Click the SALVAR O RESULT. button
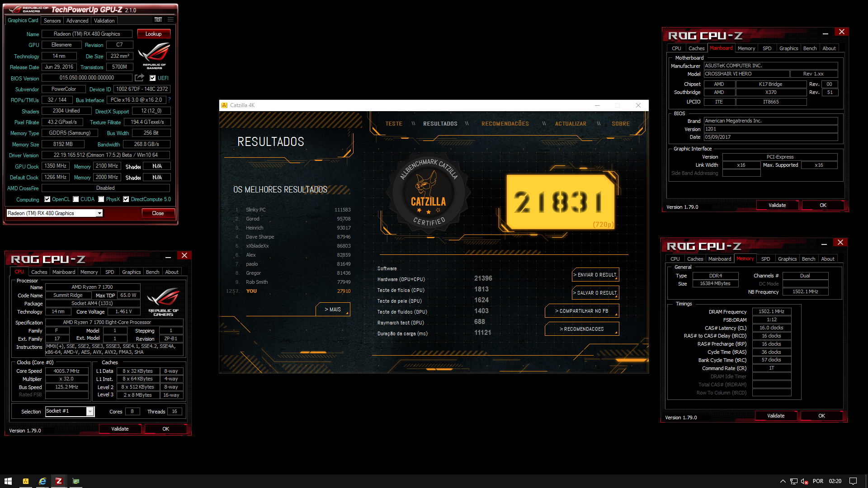This screenshot has height=488, width=868. (595, 293)
